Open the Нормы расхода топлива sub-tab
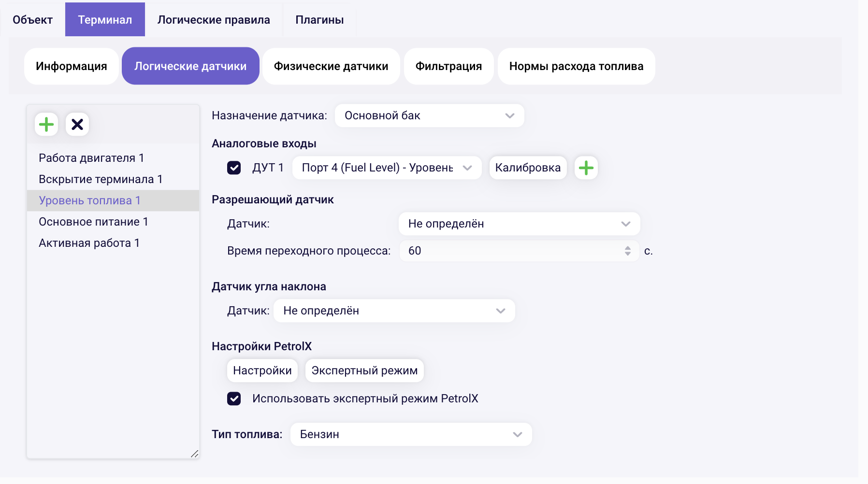The height and width of the screenshot is (484, 868). coord(577,66)
